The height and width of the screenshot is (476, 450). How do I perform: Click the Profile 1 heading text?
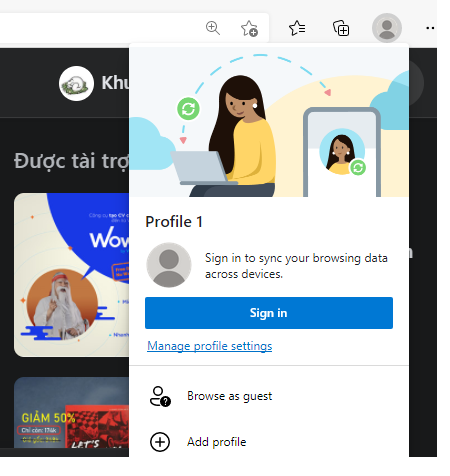click(x=174, y=222)
